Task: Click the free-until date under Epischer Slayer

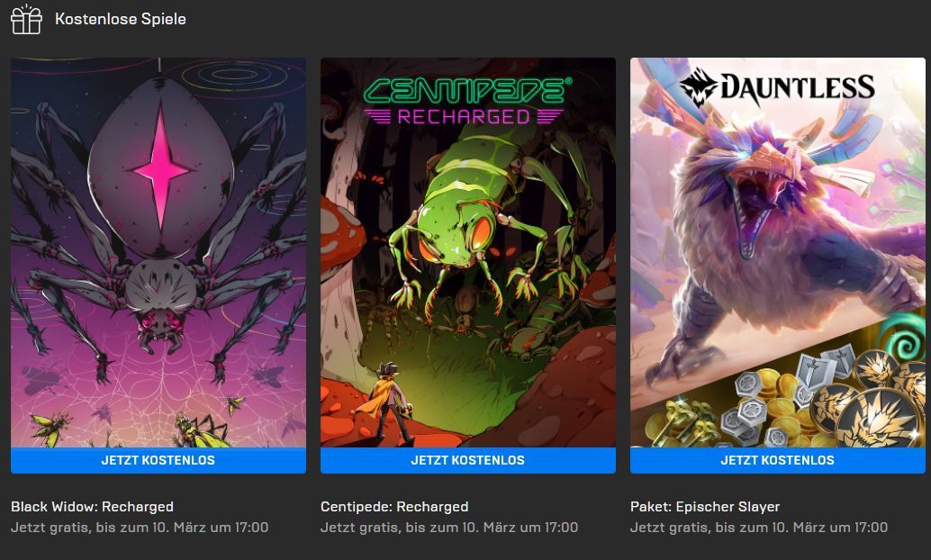Action: (x=759, y=528)
